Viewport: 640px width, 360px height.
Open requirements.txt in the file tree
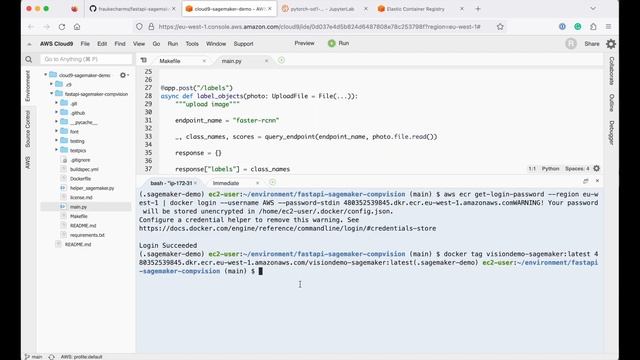pyautogui.click(x=87, y=235)
